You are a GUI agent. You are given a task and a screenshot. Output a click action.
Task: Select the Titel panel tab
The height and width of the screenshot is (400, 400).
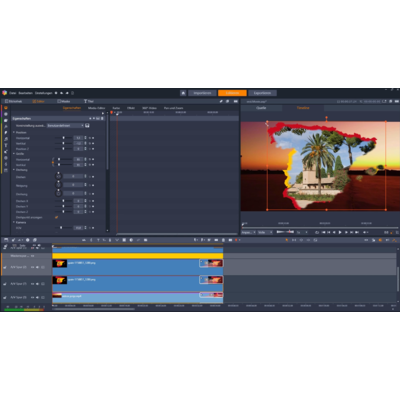point(89,101)
